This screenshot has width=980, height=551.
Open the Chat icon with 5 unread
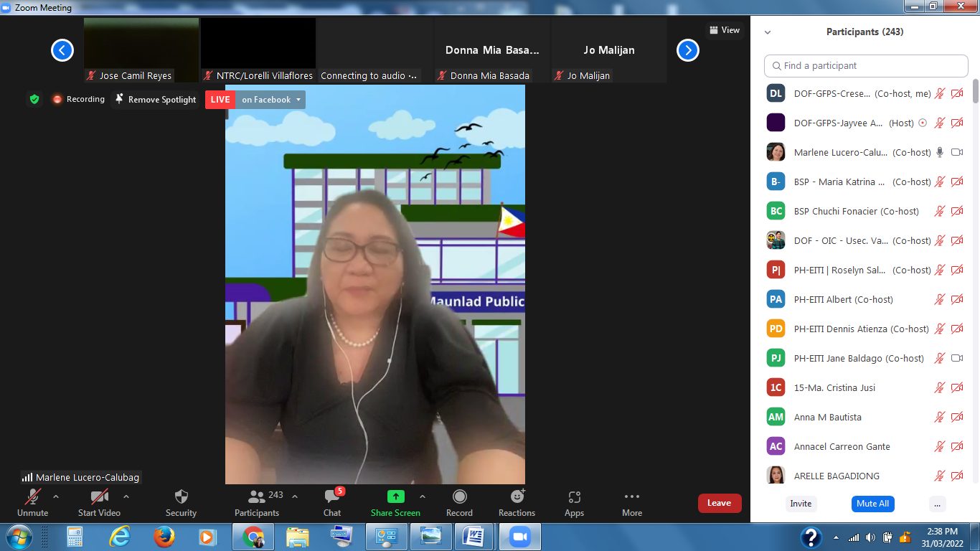pos(332,496)
